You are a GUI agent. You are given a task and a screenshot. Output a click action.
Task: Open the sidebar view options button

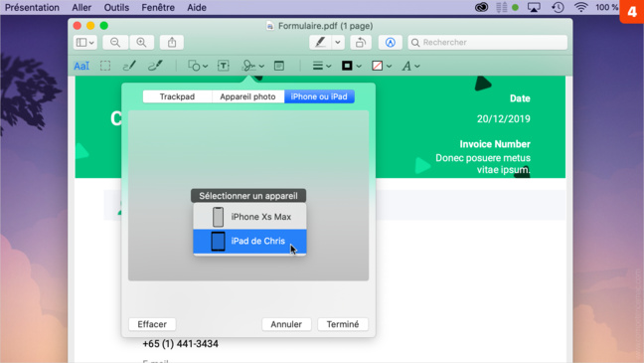tap(85, 43)
